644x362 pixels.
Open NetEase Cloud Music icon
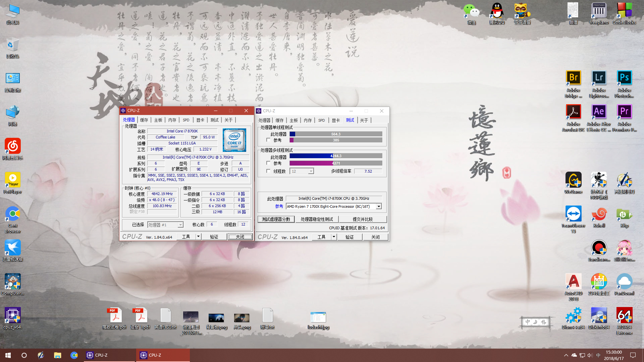[x=13, y=149]
